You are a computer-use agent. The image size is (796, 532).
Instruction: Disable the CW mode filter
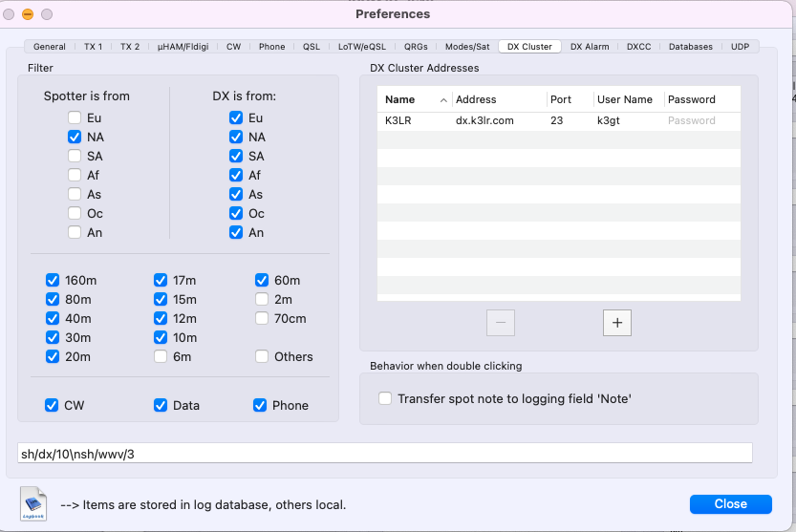coord(53,405)
